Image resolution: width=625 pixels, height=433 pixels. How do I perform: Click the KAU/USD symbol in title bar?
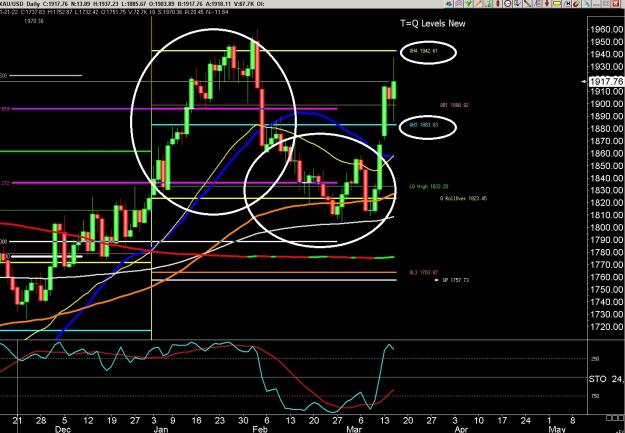(12, 4)
